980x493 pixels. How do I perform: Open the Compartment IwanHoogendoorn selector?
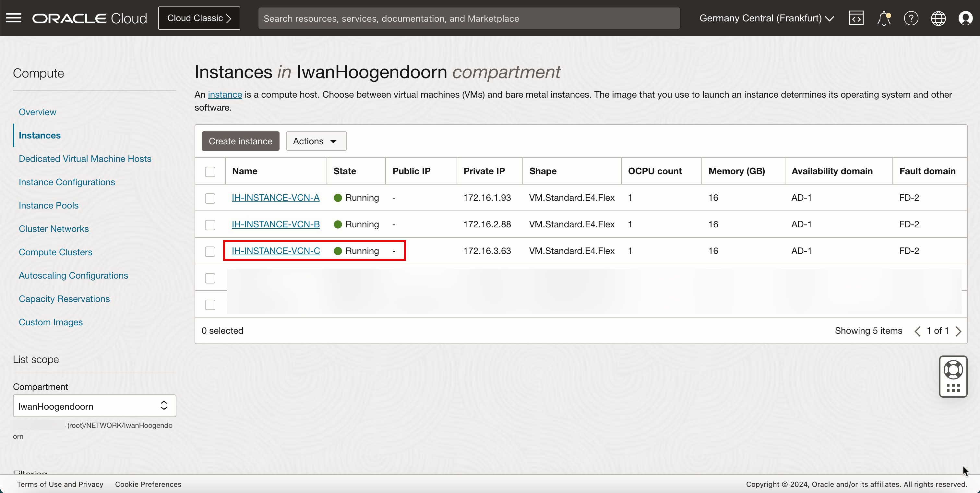(94, 406)
